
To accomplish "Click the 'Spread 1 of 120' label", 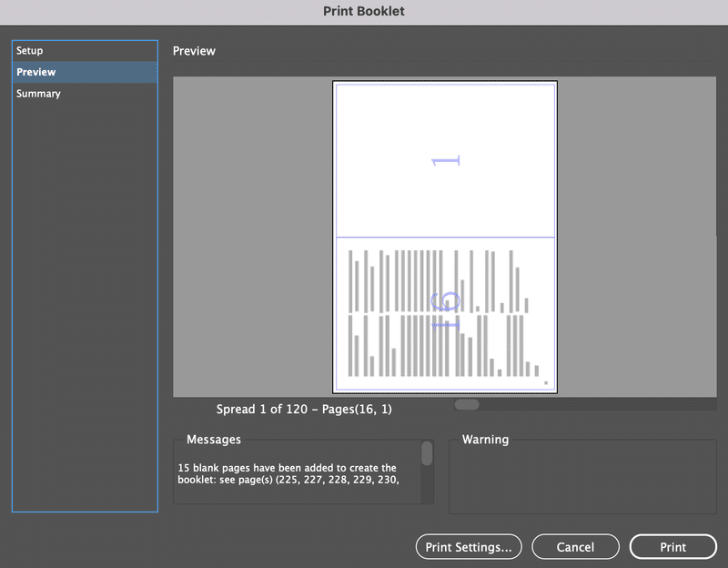I will tap(304, 410).
